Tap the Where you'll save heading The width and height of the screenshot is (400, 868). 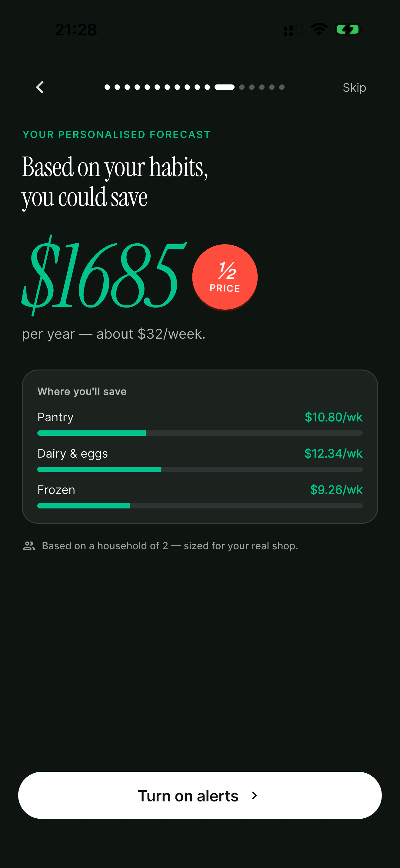click(x=82, y=392)
